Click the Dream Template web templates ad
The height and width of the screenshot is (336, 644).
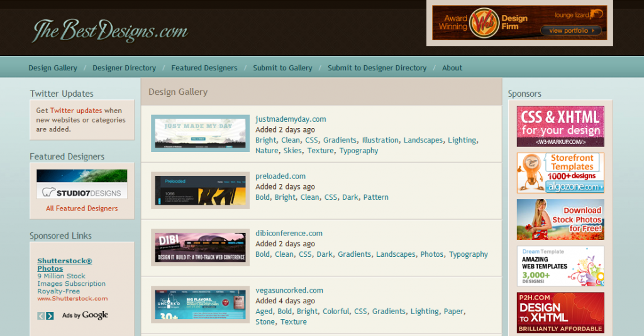(x=560, y=266)
